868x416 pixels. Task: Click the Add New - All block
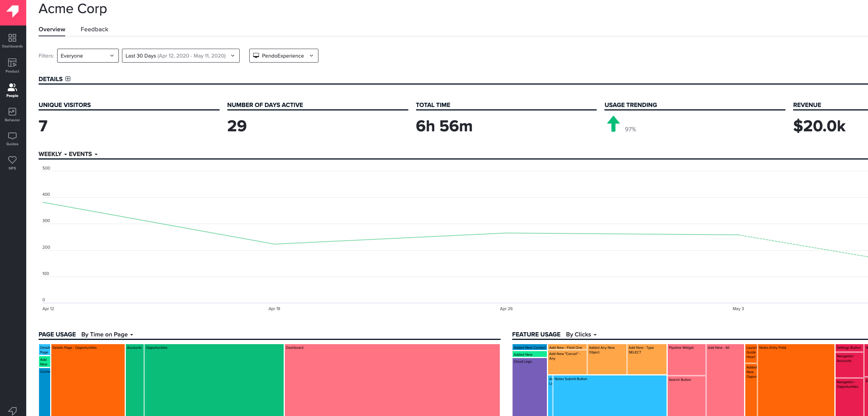pos(725,380)
